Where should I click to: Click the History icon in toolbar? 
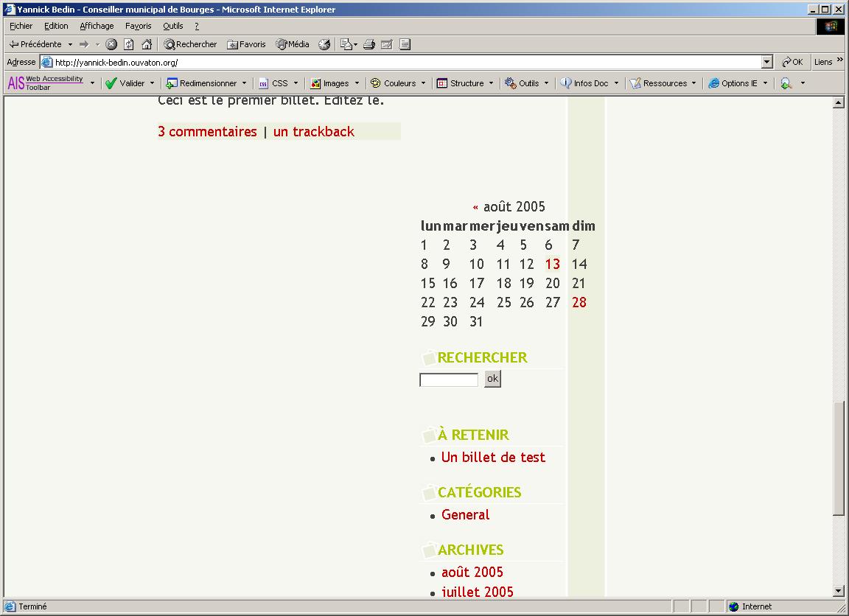point(324,44)
